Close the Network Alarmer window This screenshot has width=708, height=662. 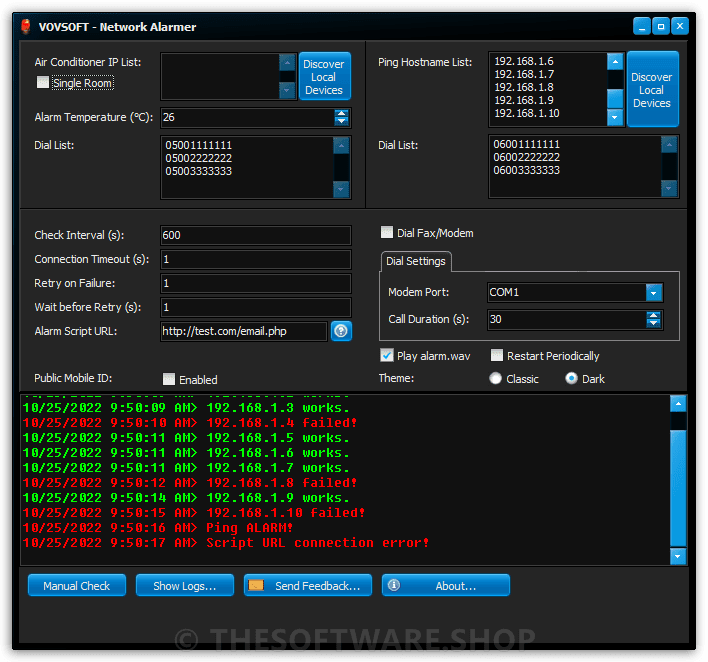680,26
